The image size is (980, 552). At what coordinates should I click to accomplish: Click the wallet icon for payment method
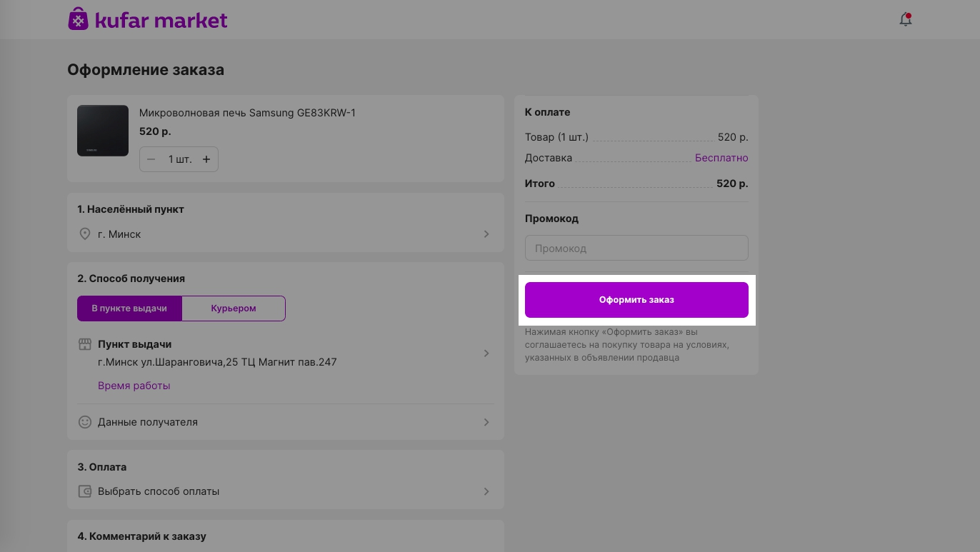pyautogui.click(x=84, y=491)
